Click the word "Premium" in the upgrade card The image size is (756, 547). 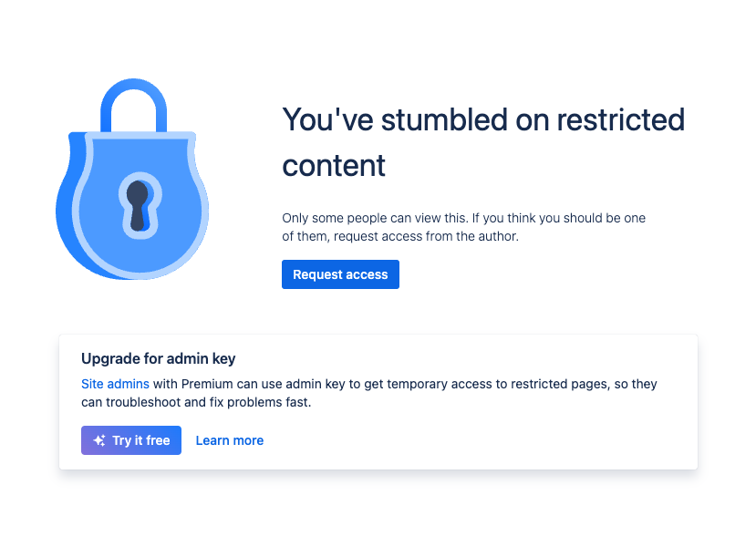coord(207,384)
